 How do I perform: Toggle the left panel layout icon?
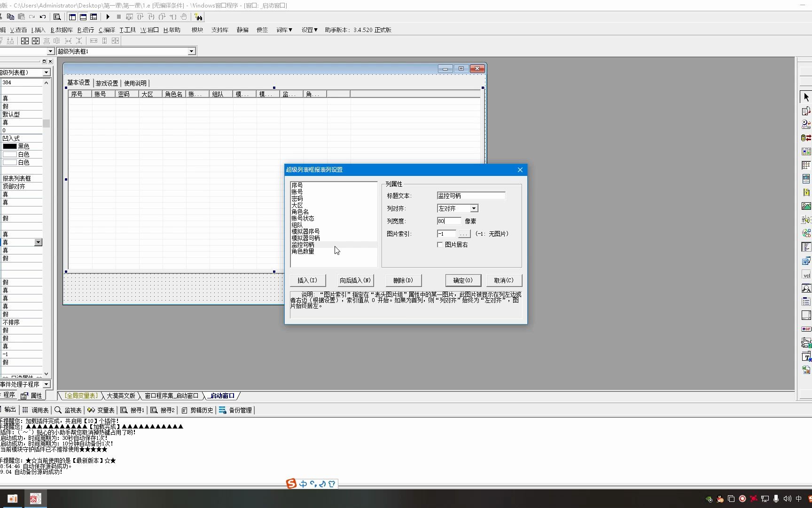pos(72,17)
